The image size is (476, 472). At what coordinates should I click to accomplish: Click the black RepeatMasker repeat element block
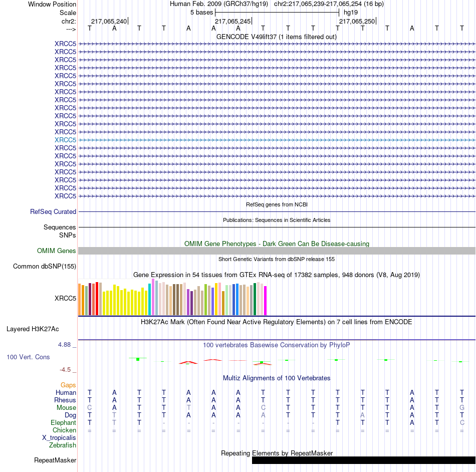point(364,460)
